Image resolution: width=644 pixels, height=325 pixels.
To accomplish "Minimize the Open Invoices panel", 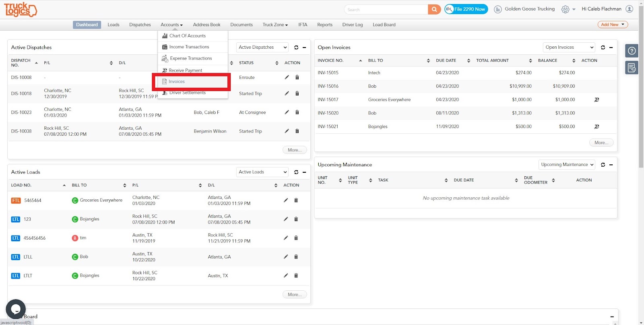I will 611,48.
